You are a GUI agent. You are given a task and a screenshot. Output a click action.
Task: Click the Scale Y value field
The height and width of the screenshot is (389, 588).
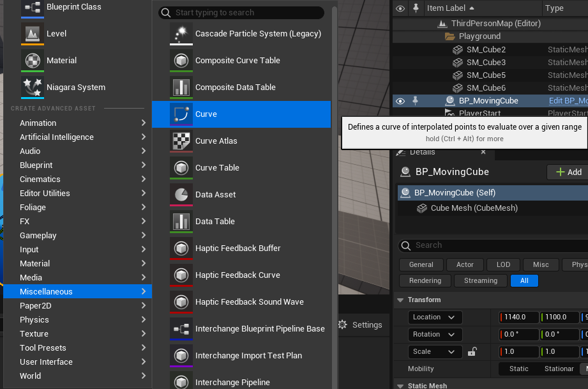pos(559,352)
